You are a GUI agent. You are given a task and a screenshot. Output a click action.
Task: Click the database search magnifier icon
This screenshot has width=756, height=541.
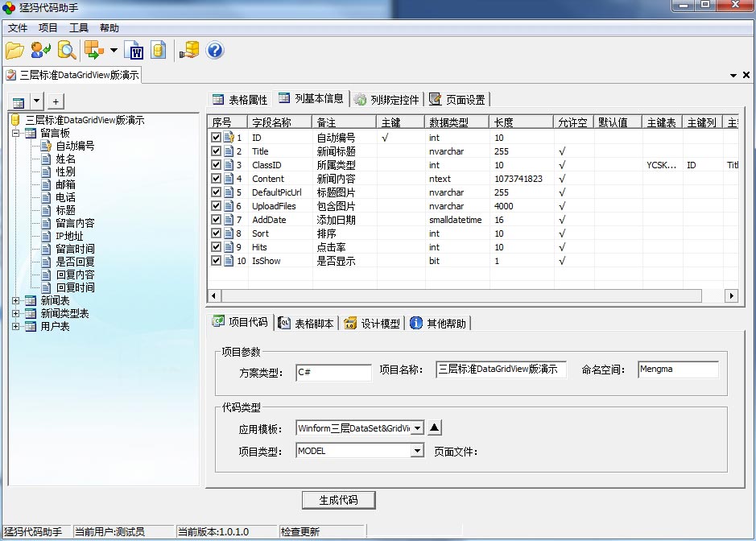pos(67,51)
